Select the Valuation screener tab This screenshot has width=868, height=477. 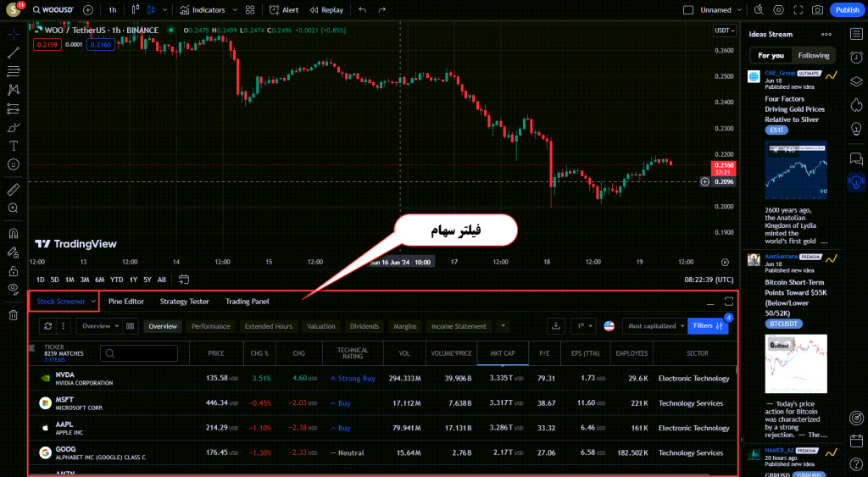pos(321,326)
